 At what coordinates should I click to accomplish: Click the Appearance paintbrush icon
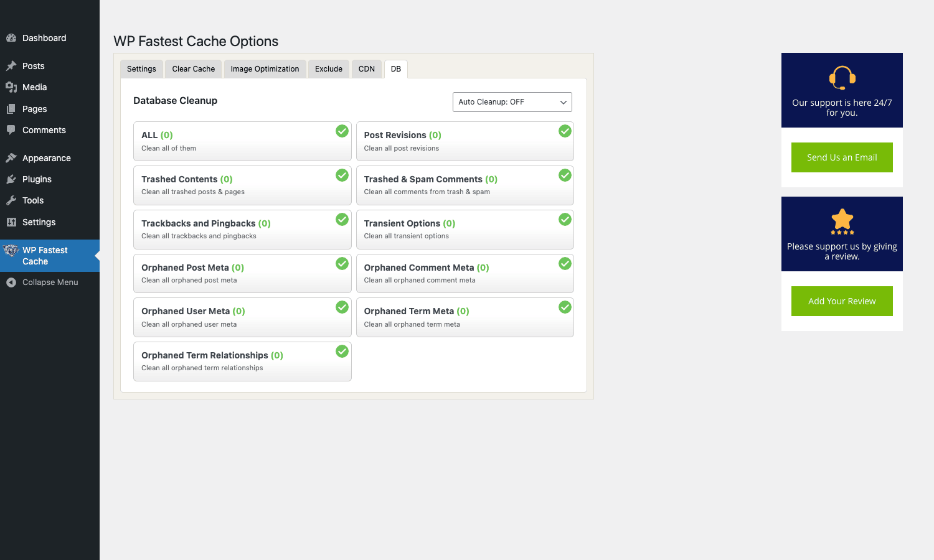pyautogui.click(x=11, y=158)
